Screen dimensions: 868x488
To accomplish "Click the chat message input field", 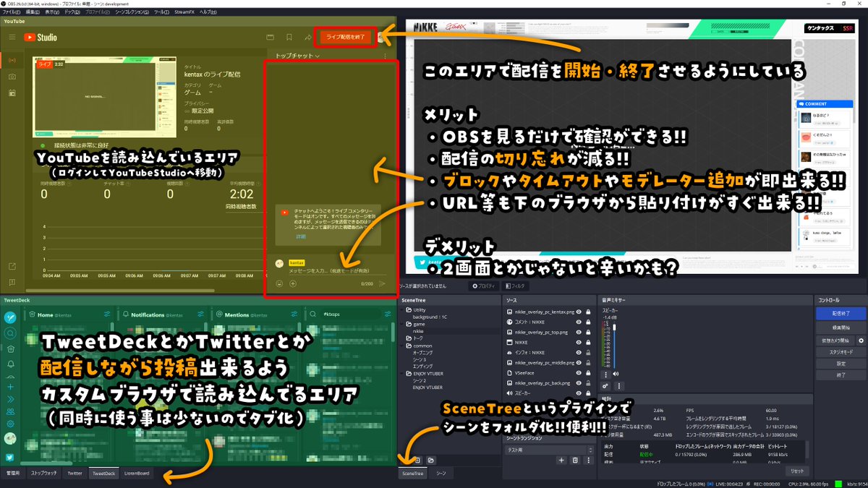I will click(339, 270).
